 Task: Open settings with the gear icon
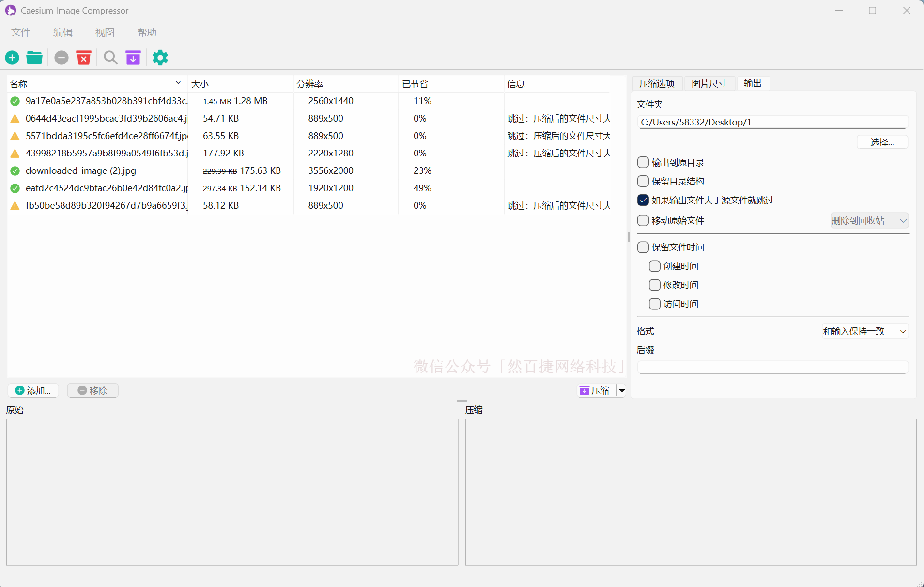[x=160, y=58]
